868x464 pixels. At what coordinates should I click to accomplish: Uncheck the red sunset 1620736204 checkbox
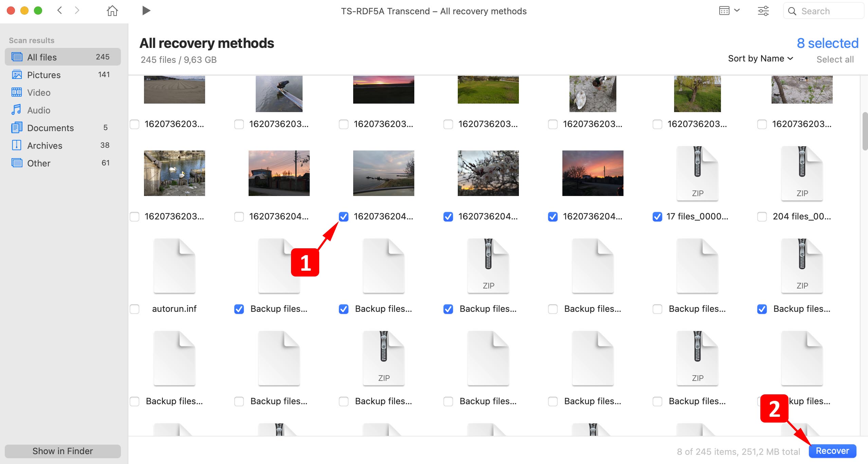coord(553,216)
